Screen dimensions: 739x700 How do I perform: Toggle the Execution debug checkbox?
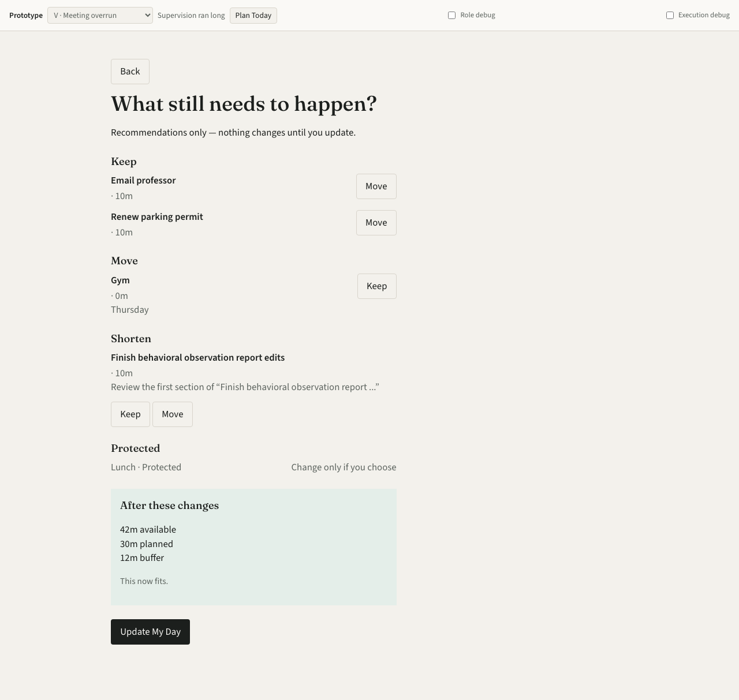[670, 15]
